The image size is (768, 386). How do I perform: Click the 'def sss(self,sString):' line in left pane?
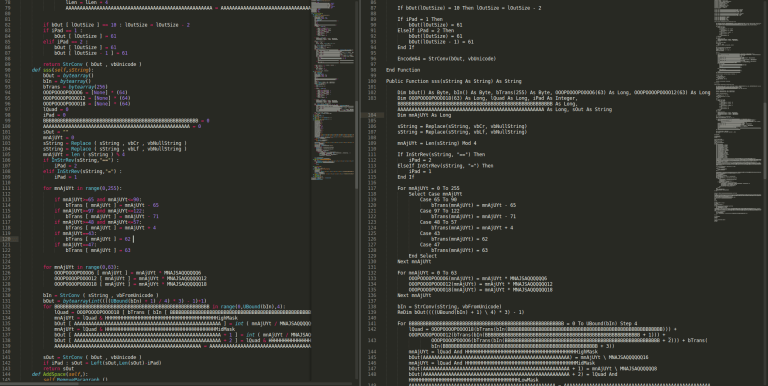tap(62, 70)
